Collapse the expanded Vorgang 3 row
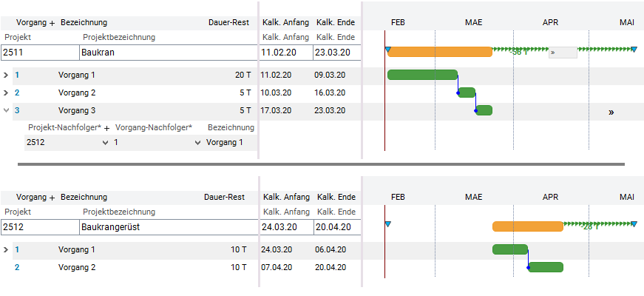 [x=6, y=110]
